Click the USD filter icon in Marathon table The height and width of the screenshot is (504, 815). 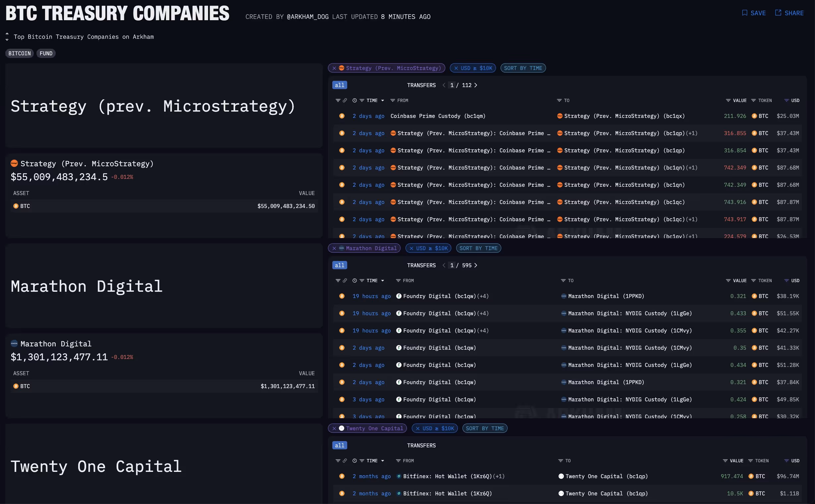click(786, 281)
